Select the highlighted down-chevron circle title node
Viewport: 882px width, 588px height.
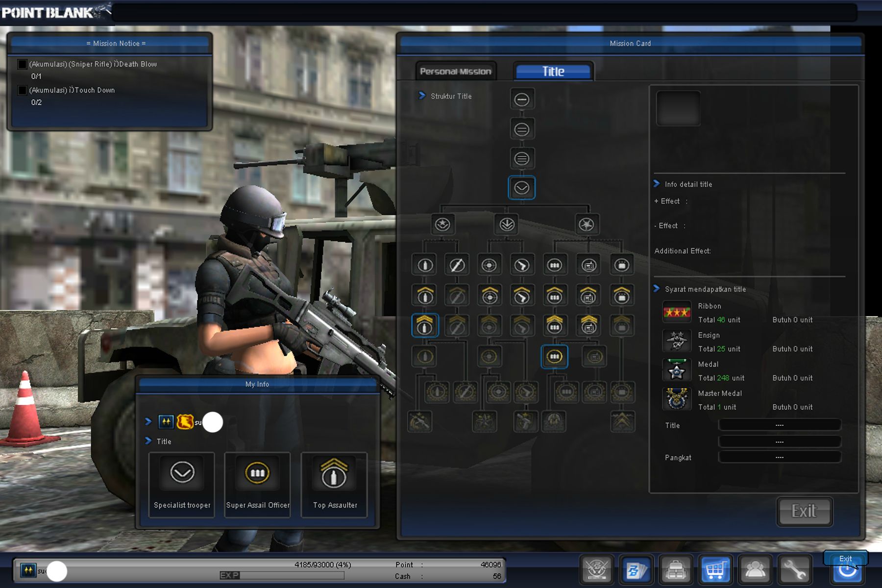click(x=521, y=188)
